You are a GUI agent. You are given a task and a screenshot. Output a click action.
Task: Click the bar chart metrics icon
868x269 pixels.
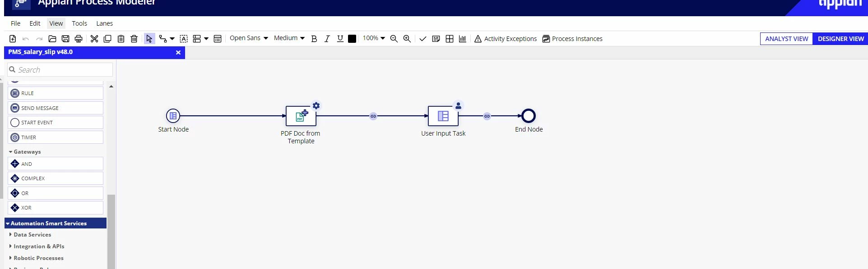coord(463,39)
